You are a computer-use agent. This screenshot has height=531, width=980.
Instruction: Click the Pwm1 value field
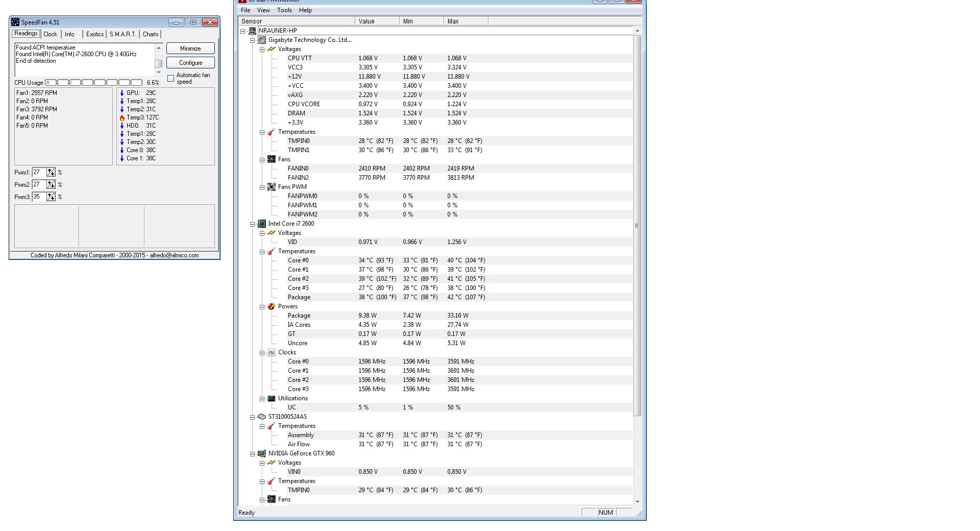tap(39, 173)
